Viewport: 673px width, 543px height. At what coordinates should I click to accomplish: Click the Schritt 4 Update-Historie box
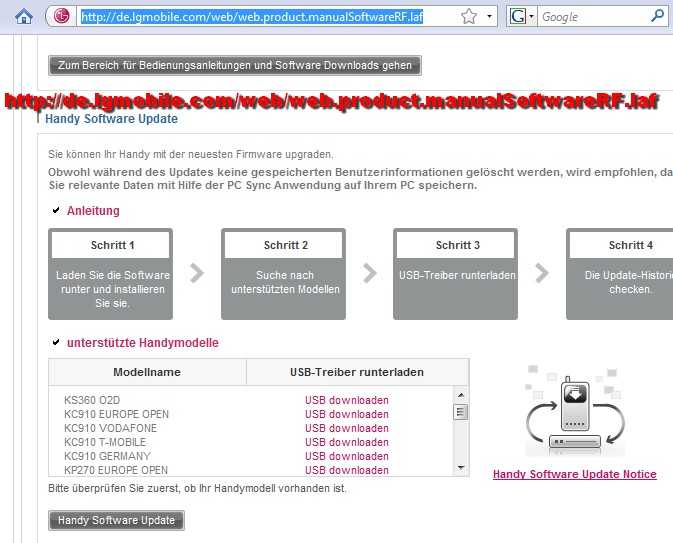pyautogui.click(x=620, y=274)
